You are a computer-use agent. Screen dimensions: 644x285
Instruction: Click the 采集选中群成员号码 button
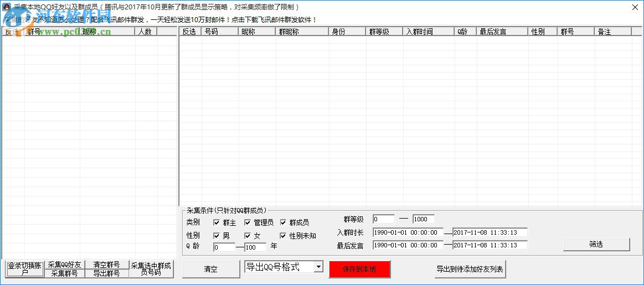[x=151, y=269]
